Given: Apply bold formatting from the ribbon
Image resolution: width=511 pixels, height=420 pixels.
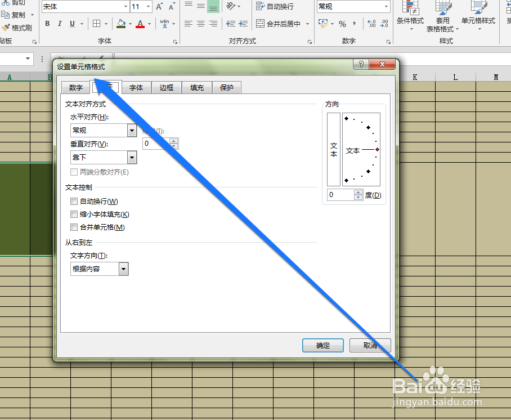Looking at the screenshot, I should click(47, 24).
